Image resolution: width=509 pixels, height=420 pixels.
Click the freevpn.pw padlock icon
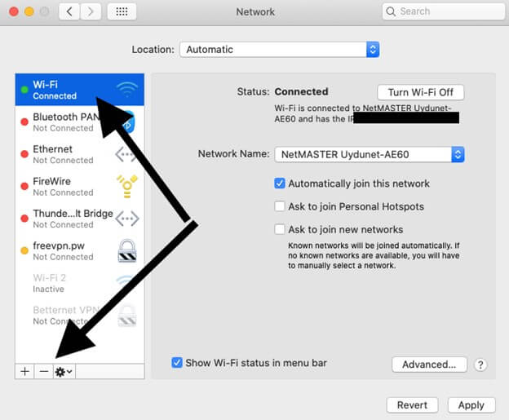tap(126, 250)
